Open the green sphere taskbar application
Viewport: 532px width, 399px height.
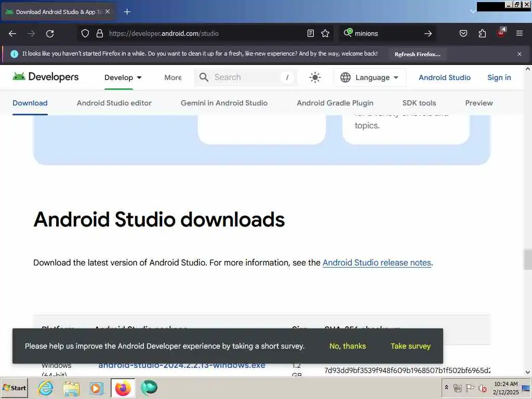click(x=149, y=388)
